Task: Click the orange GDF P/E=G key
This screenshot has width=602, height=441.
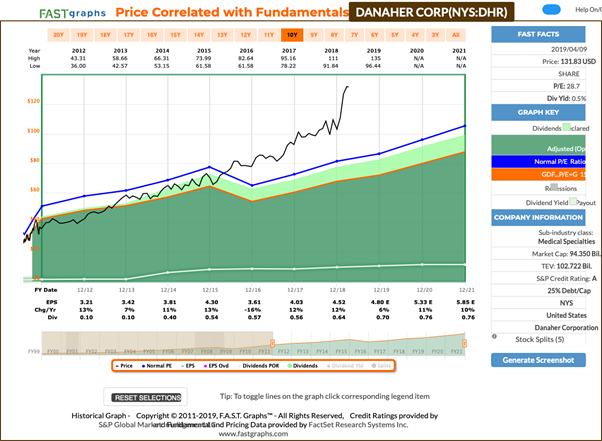Action: click(x=538, y=175)
